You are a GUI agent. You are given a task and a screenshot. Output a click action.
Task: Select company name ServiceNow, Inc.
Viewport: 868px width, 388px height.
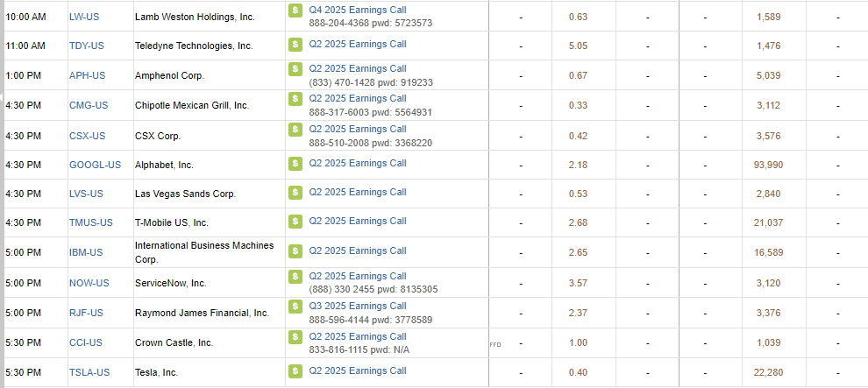[170, 283]
